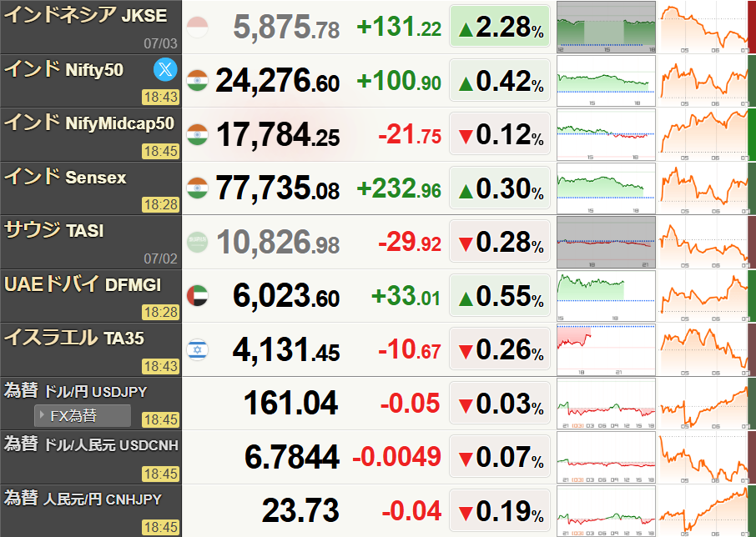756x537 pixels.
Task: Open the サウジ TASI index name
Action: (x=54, y=230)
